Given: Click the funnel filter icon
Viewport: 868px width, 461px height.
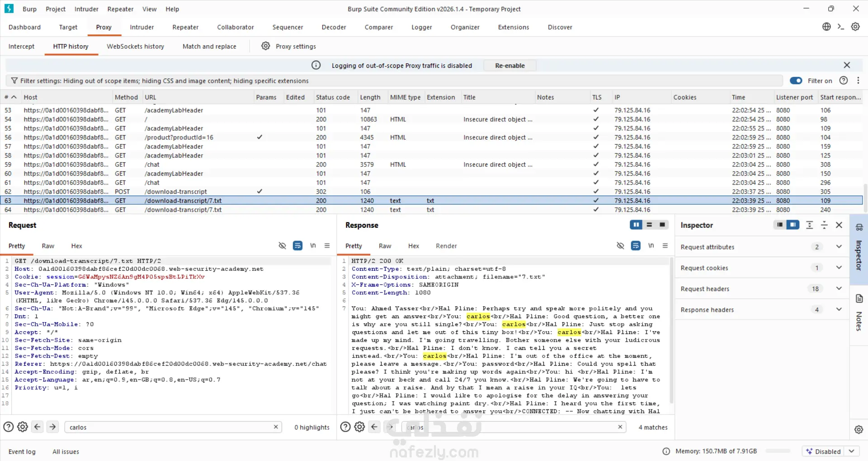Looking at the screenshot, I should [14, 80].
